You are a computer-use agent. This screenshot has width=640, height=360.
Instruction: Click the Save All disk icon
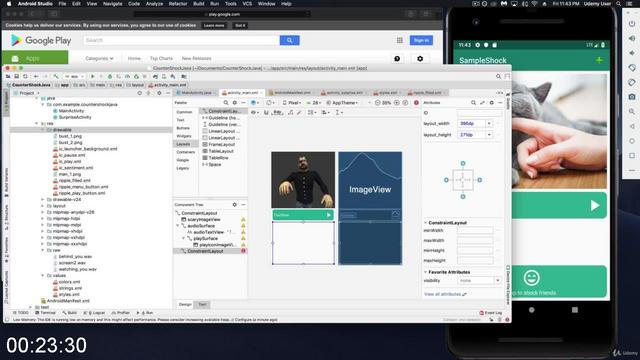pyautogui.click(x=16, y=76)
